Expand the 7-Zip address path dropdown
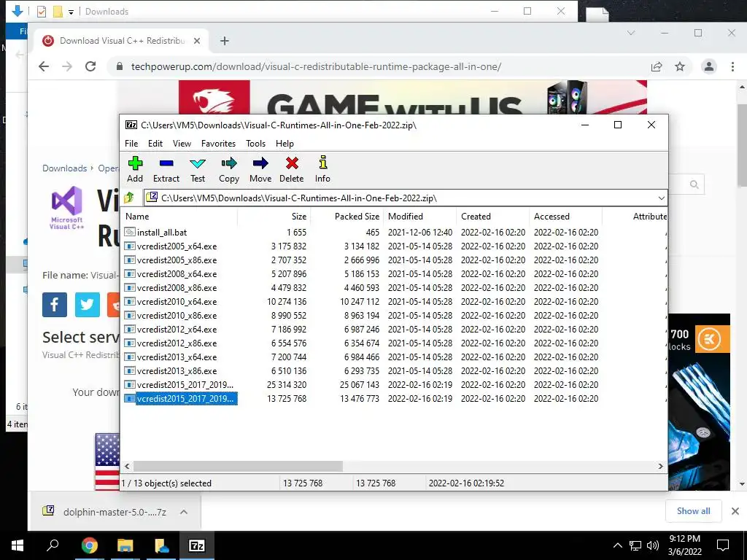Viewport: 747px width, 560px height. pyautogui.click(x=661, y=198)
